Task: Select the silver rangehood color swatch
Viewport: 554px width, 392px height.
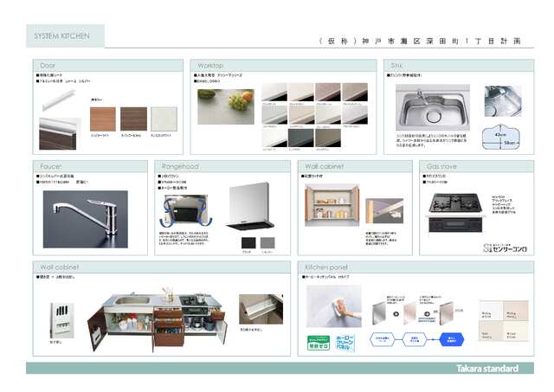Action: [267, 243]
